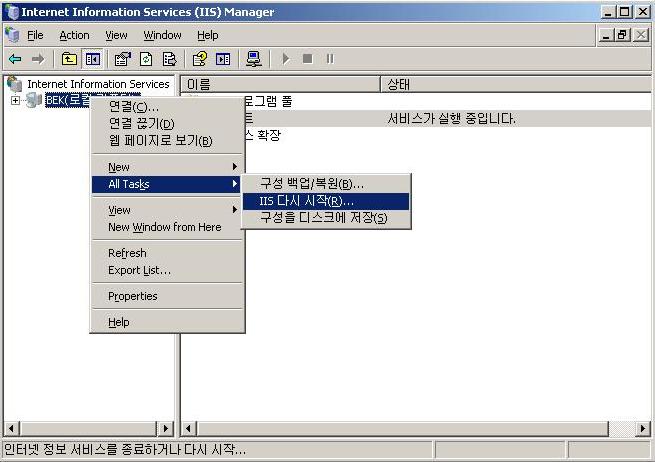This screenshot has width=655, height=462.
Task: Choose 구성 백업/복원(B)... submenu item
Action: [x=326, y=184]
